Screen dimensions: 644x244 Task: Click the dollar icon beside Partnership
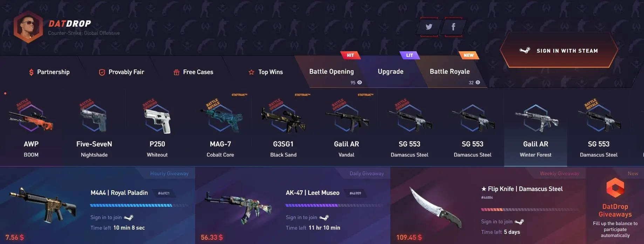(x=31, y=72)
